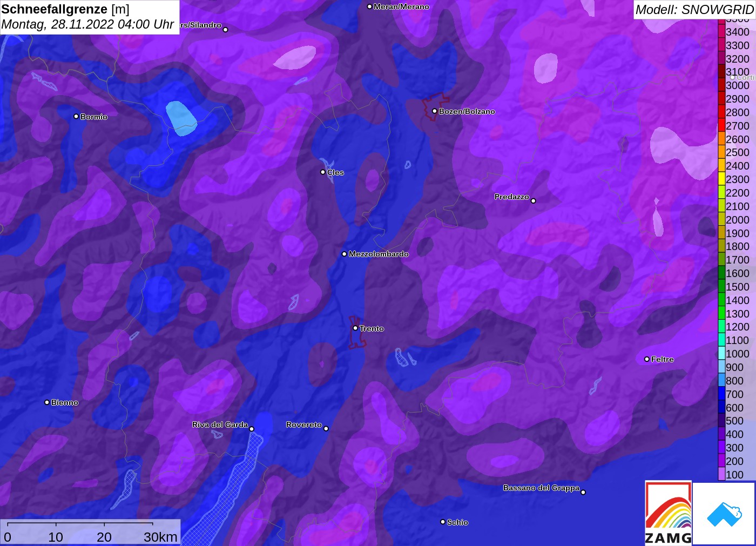This screenshot has height=546, width=756.
Task: Click the Bassano del Grappa label
Action: pyautogui.click(x=541, y=488)
